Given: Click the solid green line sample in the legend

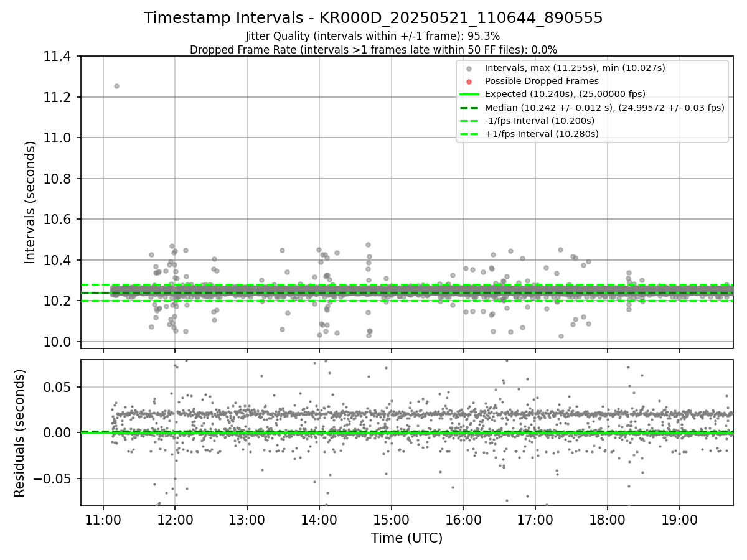Looking at the screenshot, I should pos(469,95).
